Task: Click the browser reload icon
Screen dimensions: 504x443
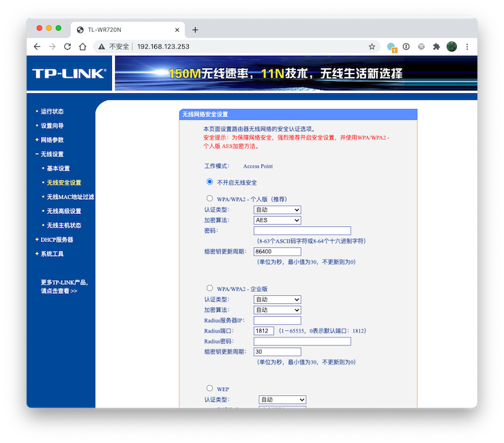Action: pos(68,46)
